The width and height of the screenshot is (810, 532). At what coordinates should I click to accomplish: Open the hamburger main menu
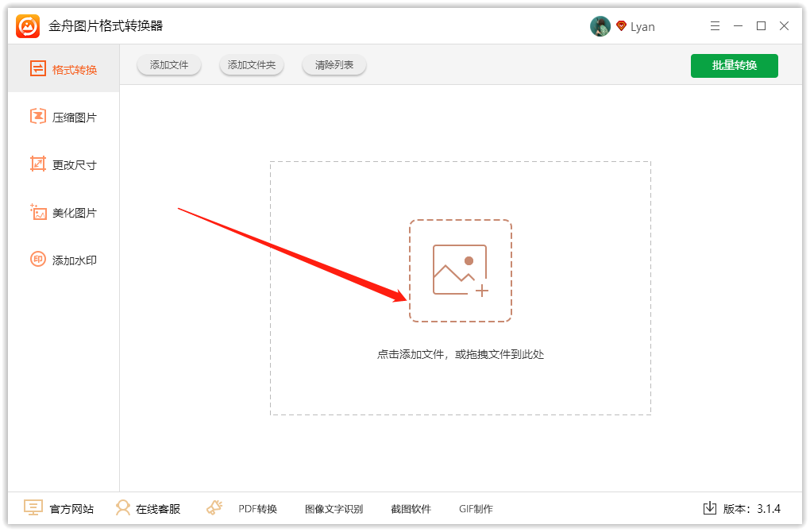pyautogui.click(x=715, y=26)
